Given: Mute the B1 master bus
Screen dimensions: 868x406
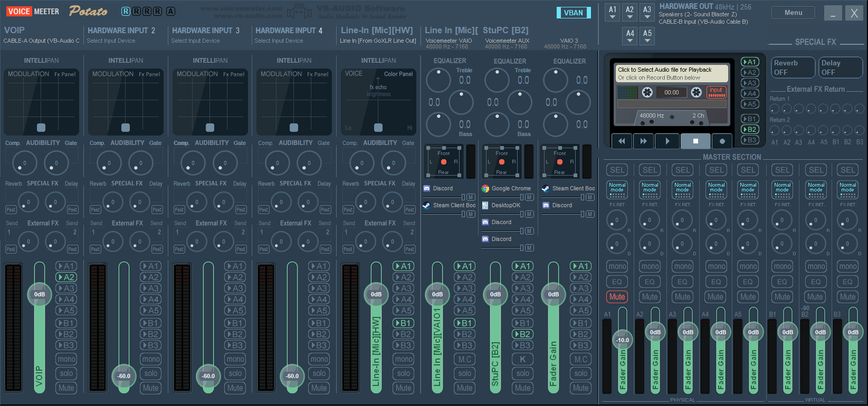Looking at the screenshot, I should tap(783, 297).
